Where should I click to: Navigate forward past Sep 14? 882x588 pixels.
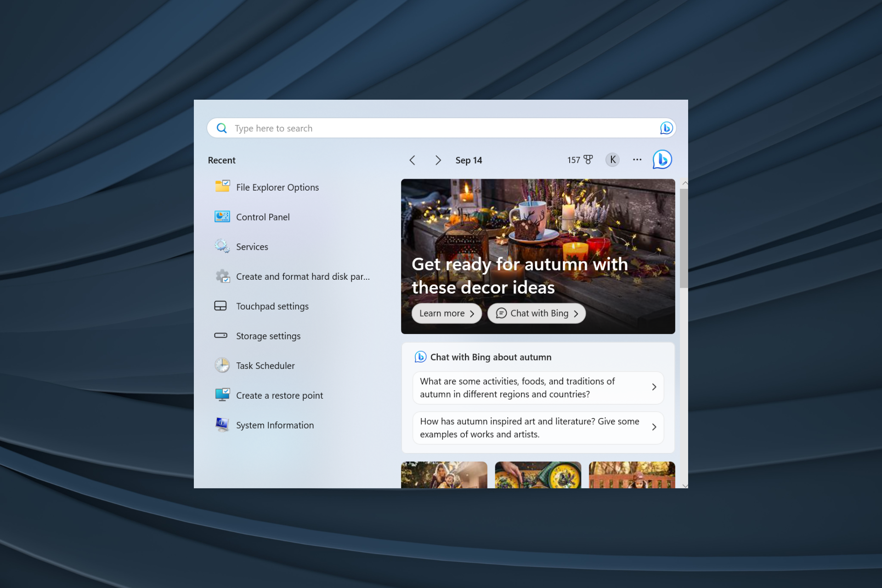[x=438, y=160]
